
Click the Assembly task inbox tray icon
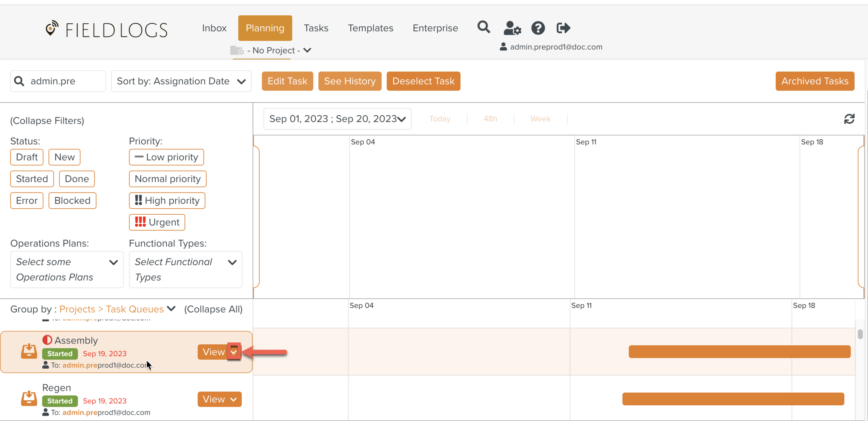[x=29, y=351]
